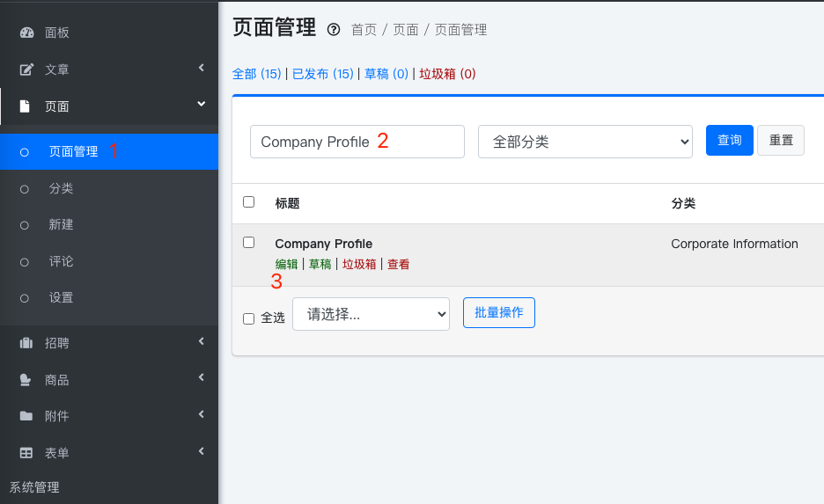Viewport: 824px width, 504px height.
Task: Click the table icon beside 表单
Action: [26, 453]
